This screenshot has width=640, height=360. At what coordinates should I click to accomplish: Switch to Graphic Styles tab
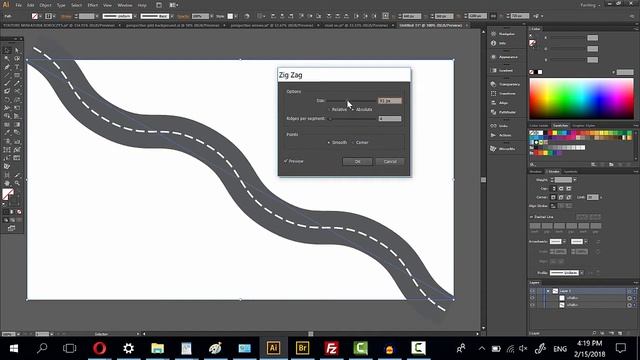584,126
